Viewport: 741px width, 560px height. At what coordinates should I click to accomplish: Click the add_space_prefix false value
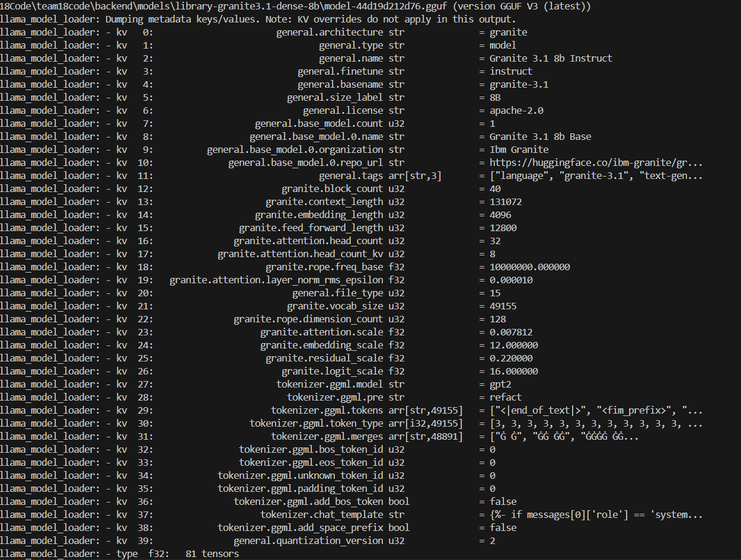point(503,527)
